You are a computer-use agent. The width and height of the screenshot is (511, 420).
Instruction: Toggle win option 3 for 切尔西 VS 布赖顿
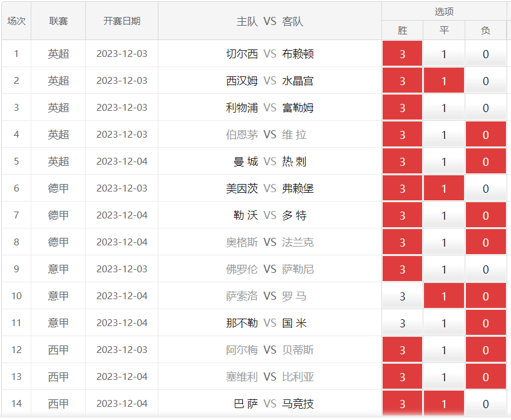pos(402,53)
